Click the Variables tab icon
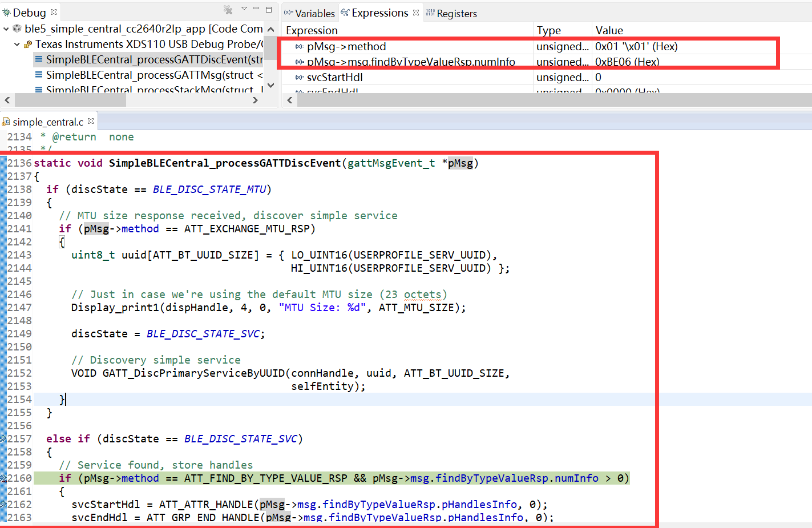This screenshot has height=528, width=812. pos(289,13)
